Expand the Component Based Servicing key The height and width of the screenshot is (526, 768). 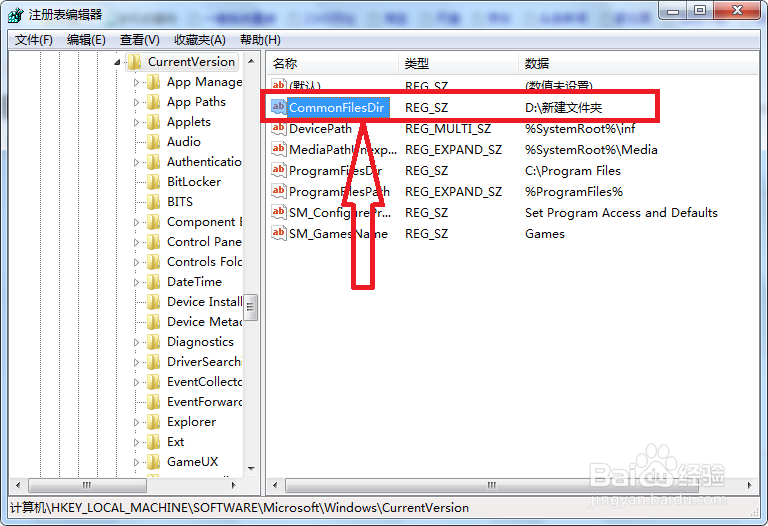click(x=136, y=222)
